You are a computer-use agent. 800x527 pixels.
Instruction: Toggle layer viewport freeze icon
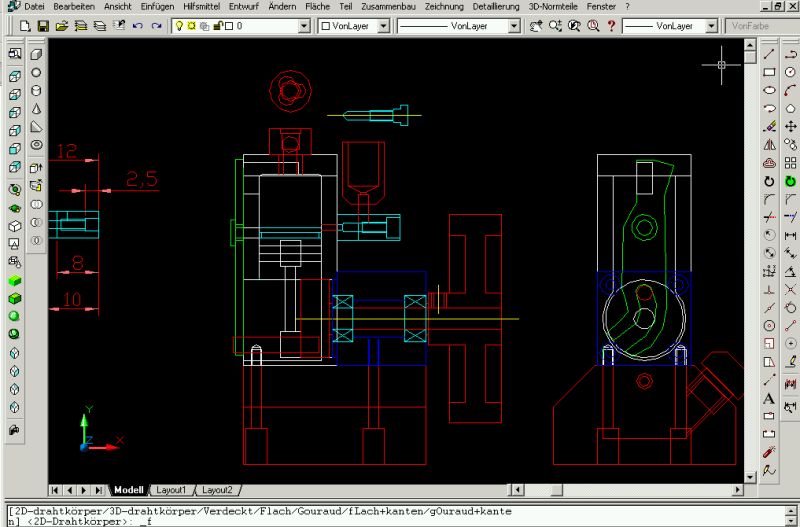pos(205,26)
